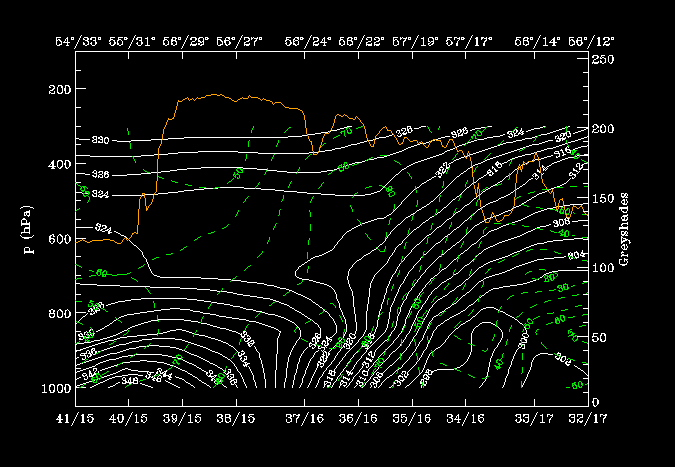Click the 41/15 bottom axis label
The image size is (675, 467).
point(75,416)
